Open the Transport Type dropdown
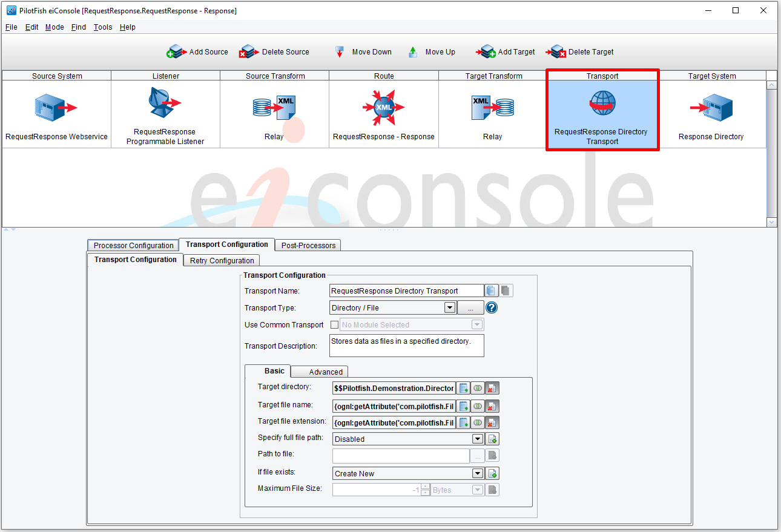Screen dimensions: 781x532 coord(449,307)
